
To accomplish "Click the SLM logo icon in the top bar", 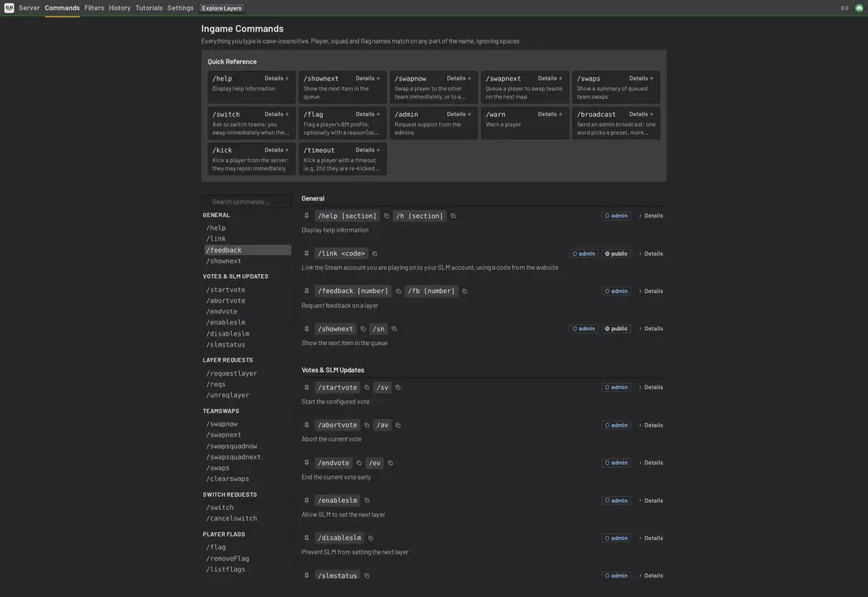I will (x=9, y=8).
